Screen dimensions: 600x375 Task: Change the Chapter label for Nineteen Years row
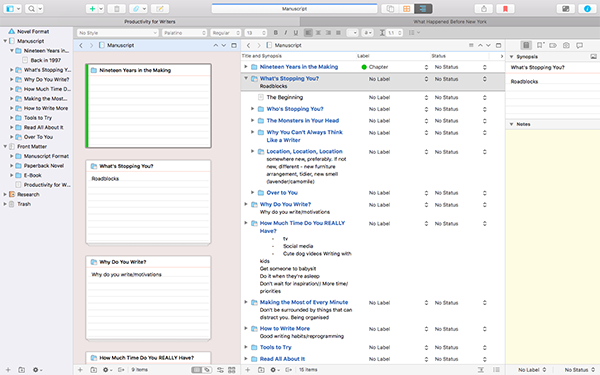coord(394,67)
